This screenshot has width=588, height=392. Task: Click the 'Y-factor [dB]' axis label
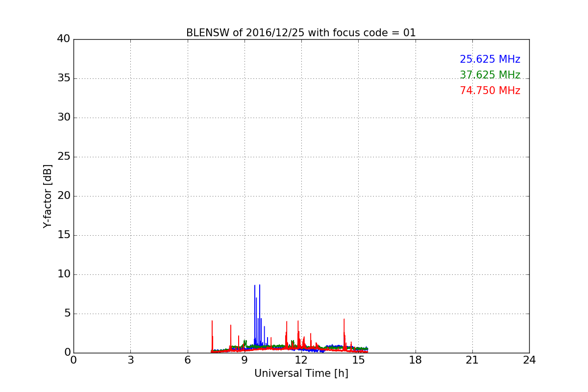(x=48, y=196)
